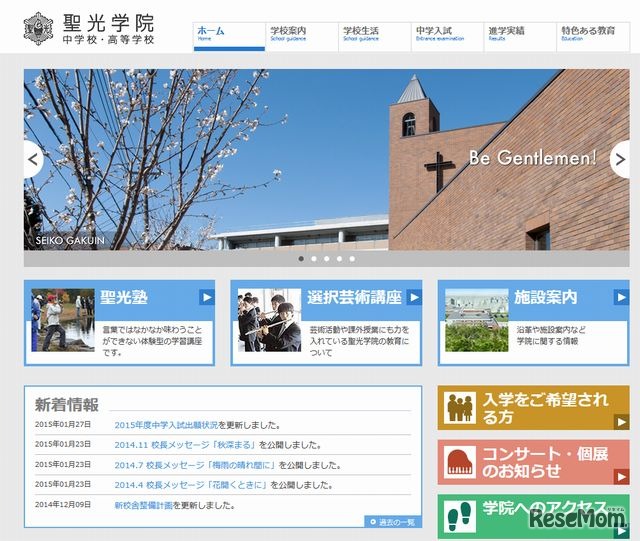The width and height of the screenshot is (640, 541).
Task: Open the 学校案内 navigation tab
Action: (x=302, y=36)
